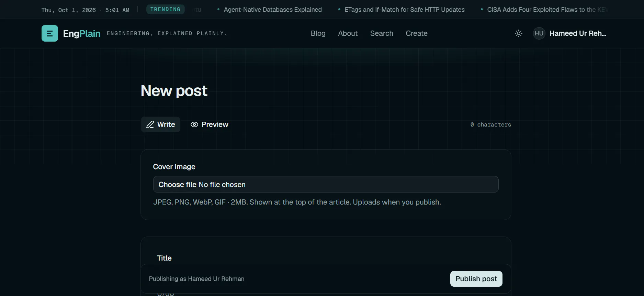Open the Blog nav item

[x=318, y=33]
